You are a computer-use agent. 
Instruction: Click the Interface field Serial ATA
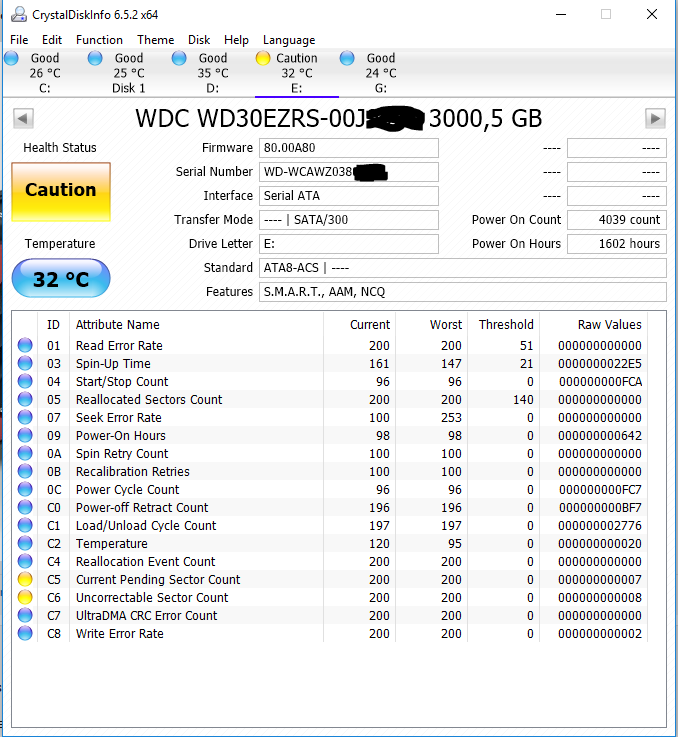(348, 196)
